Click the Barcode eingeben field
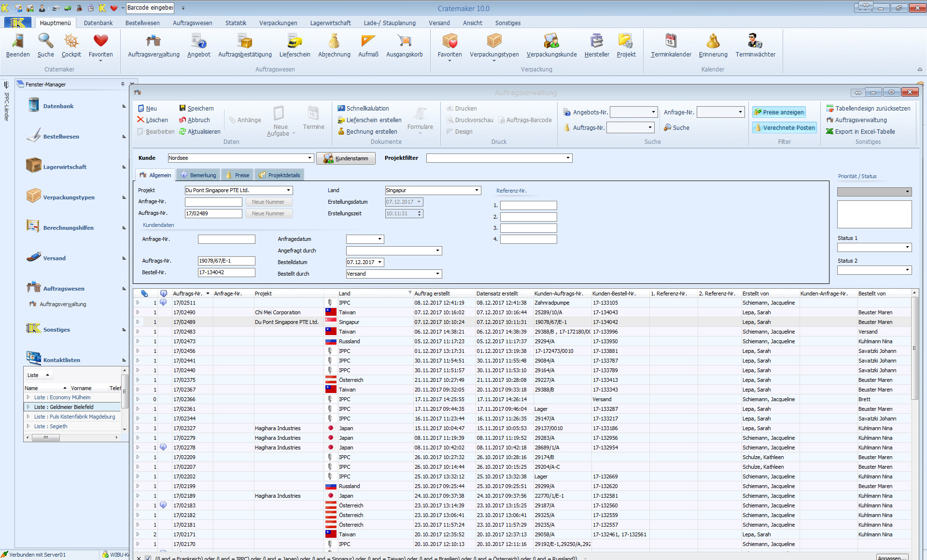Image resolution: width=927 pixels, height=560 pixels. point(151,8)
